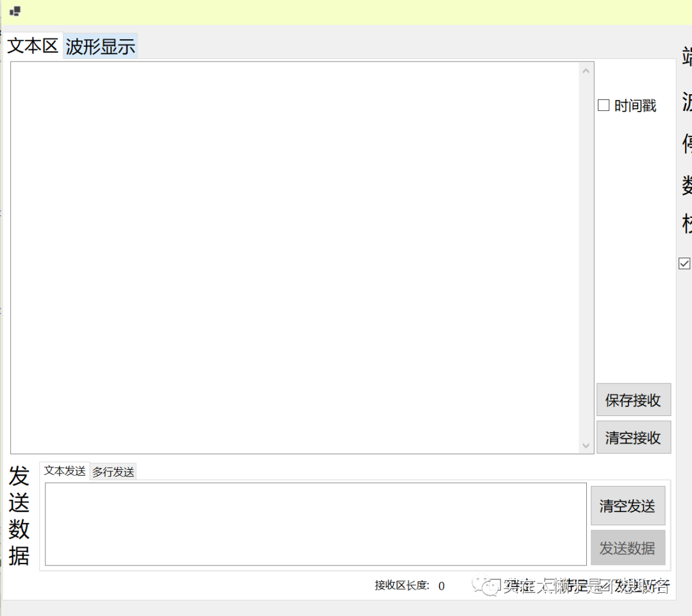Click the 清空接收 button
The image size is (692, 616).
coord(633,438)
